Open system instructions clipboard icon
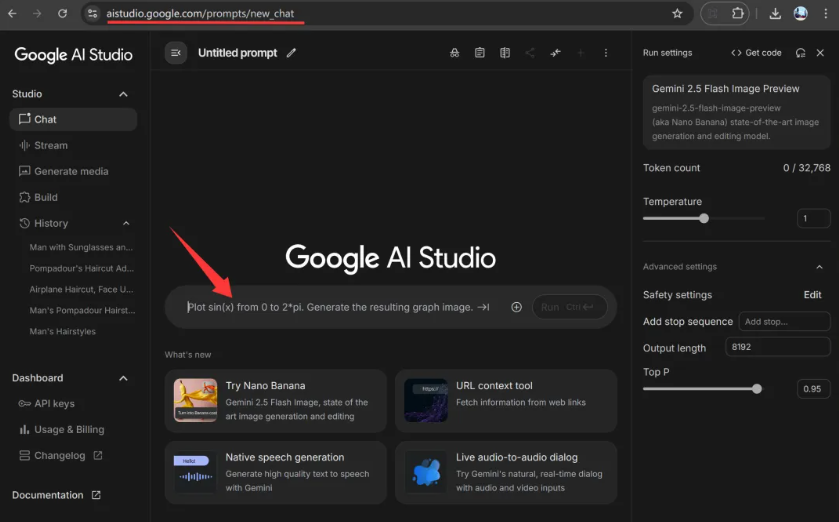839x522 pixels. click(x=480, y=53)
